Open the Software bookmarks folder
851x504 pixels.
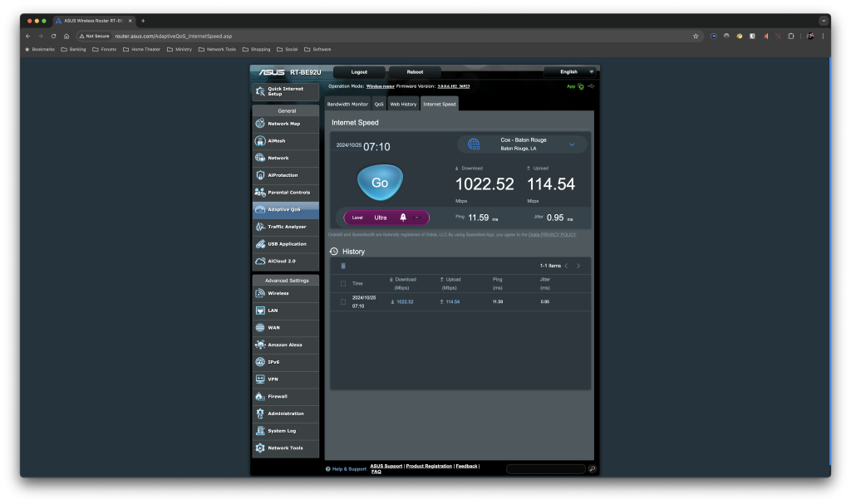[x=317, y=49]
